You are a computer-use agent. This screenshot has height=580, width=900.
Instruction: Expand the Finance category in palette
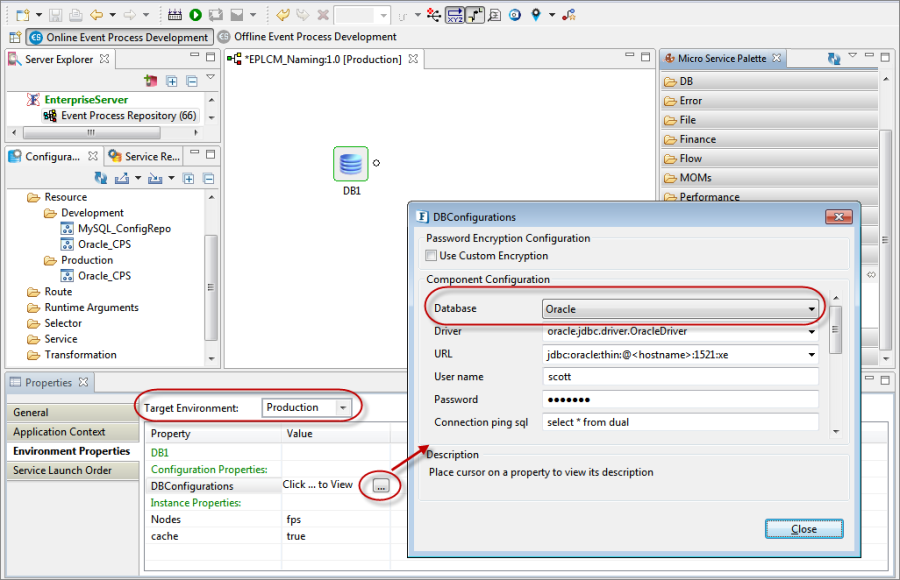(770, 139)
